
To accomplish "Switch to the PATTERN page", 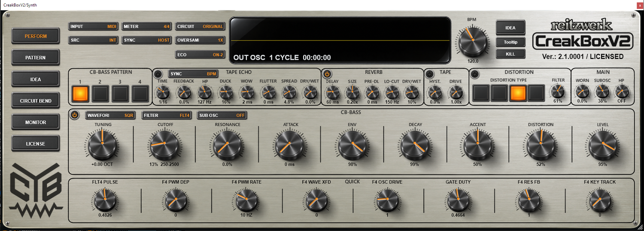I will pos(36,58).
